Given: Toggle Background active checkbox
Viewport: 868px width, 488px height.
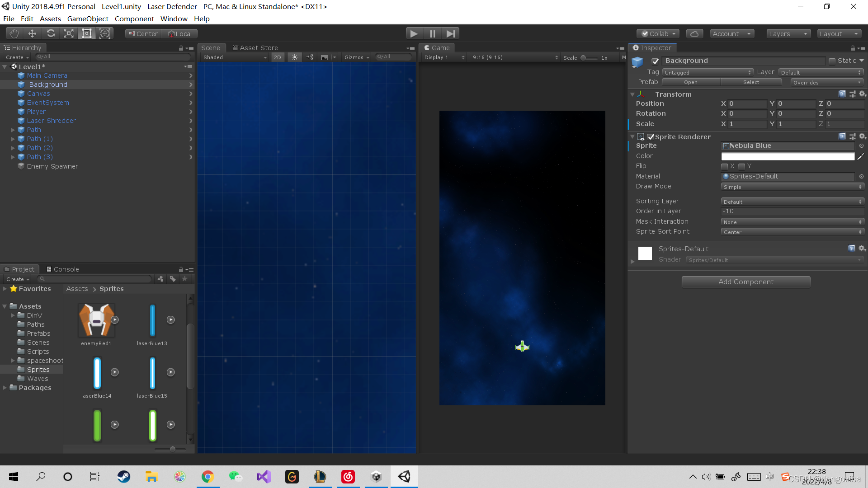Looking at the screenshot, I should tap(655, 61).
